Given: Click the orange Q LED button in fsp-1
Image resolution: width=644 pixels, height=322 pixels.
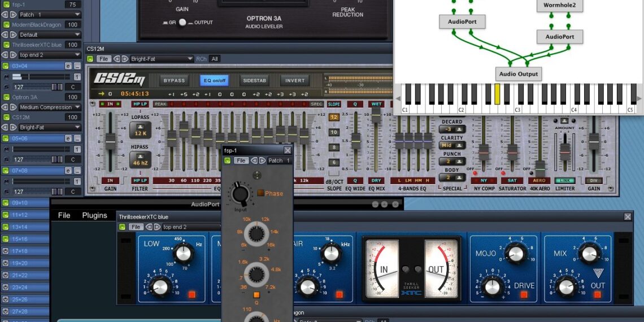Looking at the screenshot, I should point(256,294).
